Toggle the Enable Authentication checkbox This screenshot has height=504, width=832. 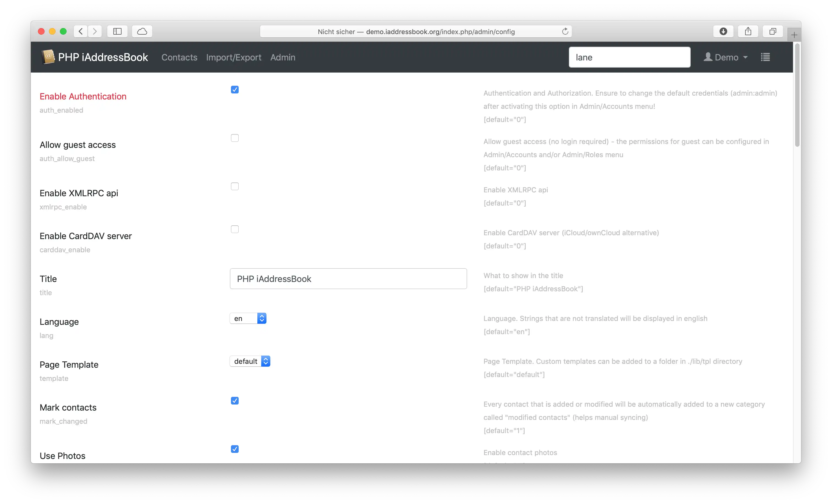(234, 90)
